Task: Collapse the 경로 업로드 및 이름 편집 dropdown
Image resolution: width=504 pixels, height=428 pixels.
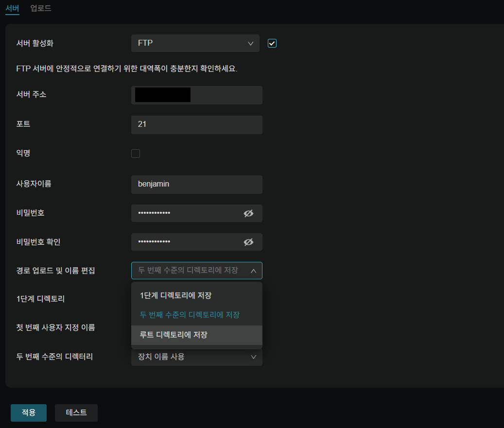Action: 197,271
